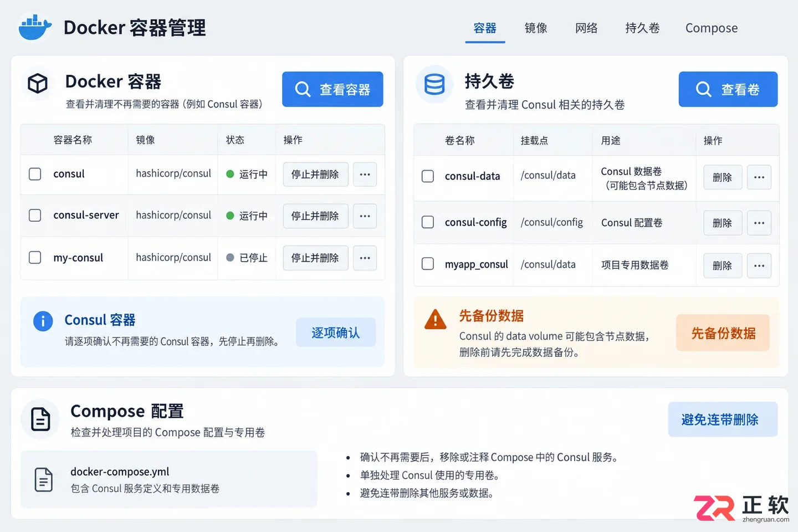Tick the consul-config volume checkbox

[x=428, y=222]
